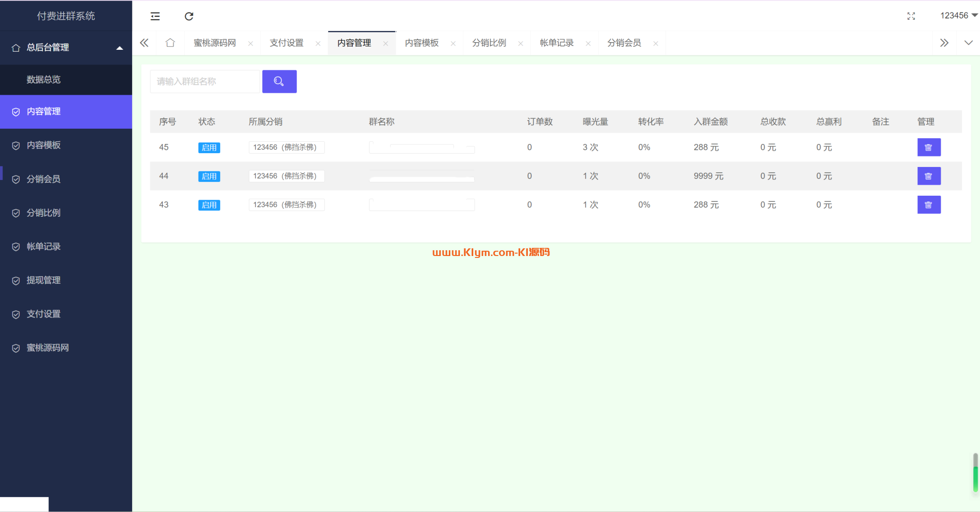Delete row 45 with trash icon
Image resolution: width=980 pixels, height=512 pixels.
tap(928, 147)
